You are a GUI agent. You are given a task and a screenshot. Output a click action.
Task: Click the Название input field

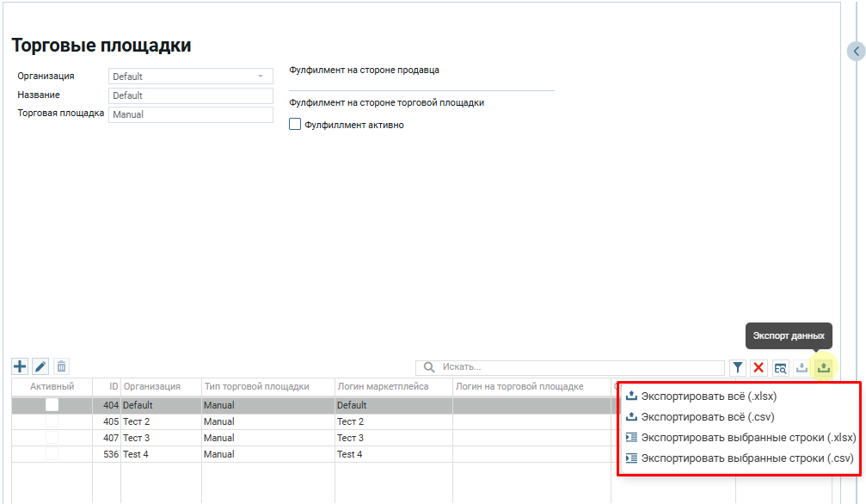190,95
